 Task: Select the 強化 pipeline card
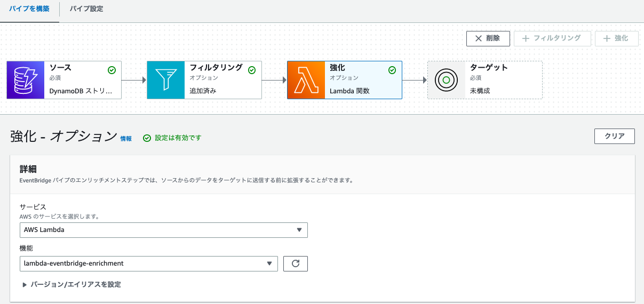pos(345,80)
